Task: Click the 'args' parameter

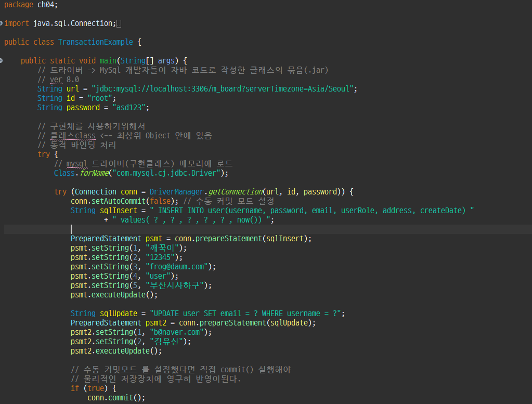Action: pyautogui.click(x=166, y=61)
